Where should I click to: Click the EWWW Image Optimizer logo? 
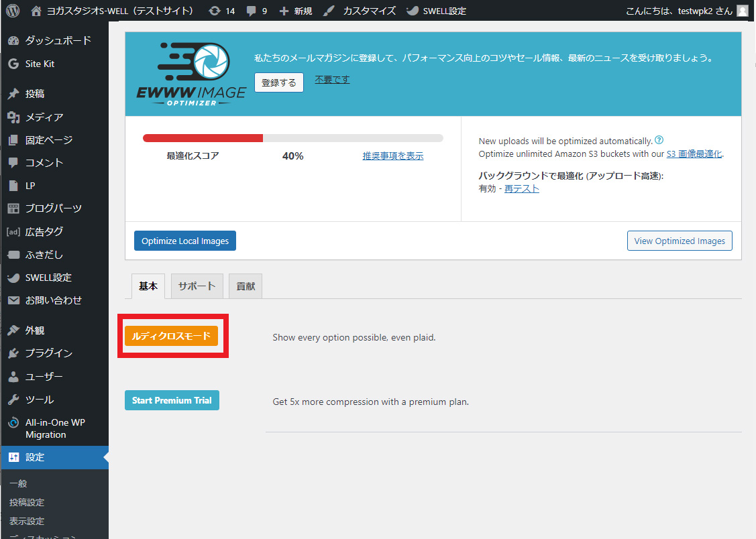tap(191, 74)
